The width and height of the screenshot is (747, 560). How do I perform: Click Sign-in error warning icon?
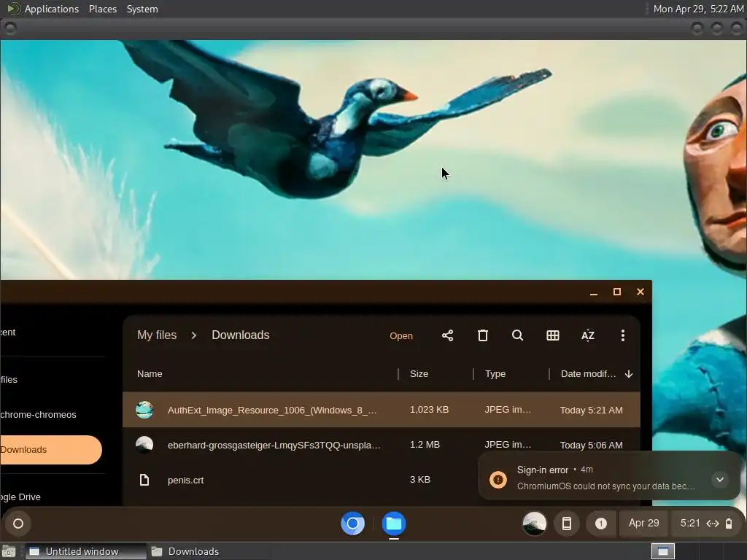[x=498, y=480]
